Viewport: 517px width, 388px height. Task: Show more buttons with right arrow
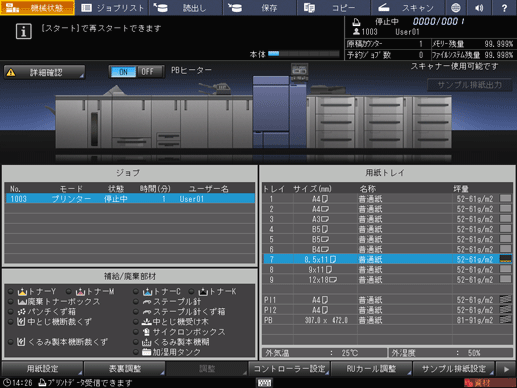click(x=506, y=369)
